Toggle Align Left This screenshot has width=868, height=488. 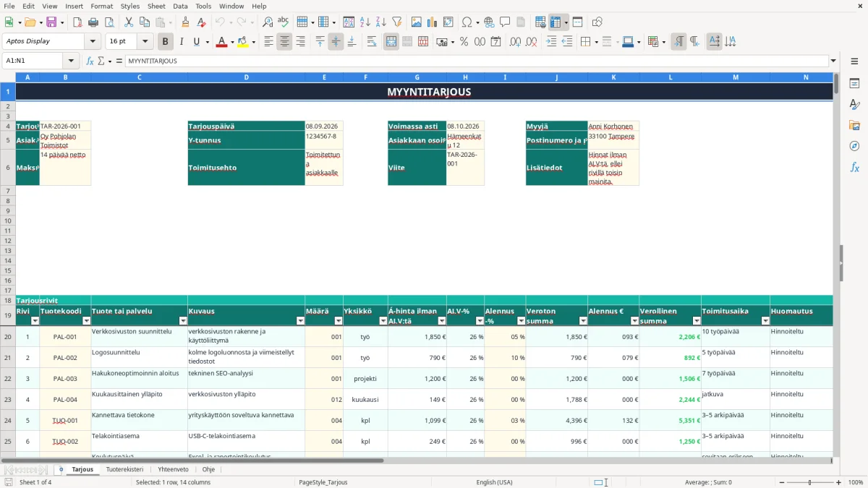pos(268,42)
